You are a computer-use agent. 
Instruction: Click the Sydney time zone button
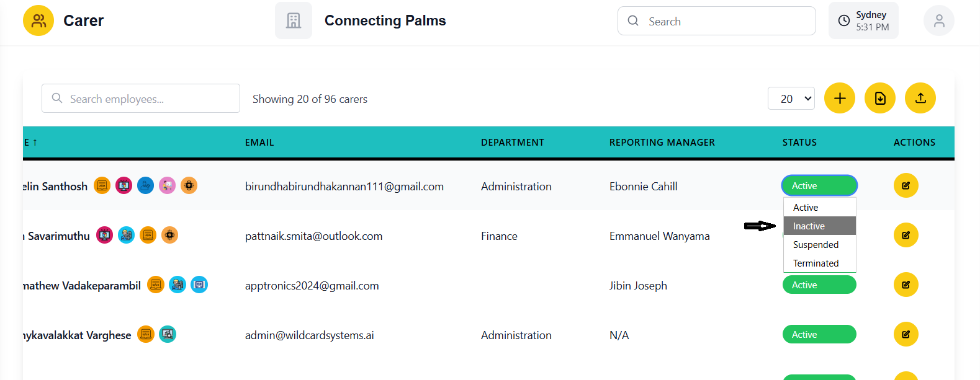tap(863, 21)
